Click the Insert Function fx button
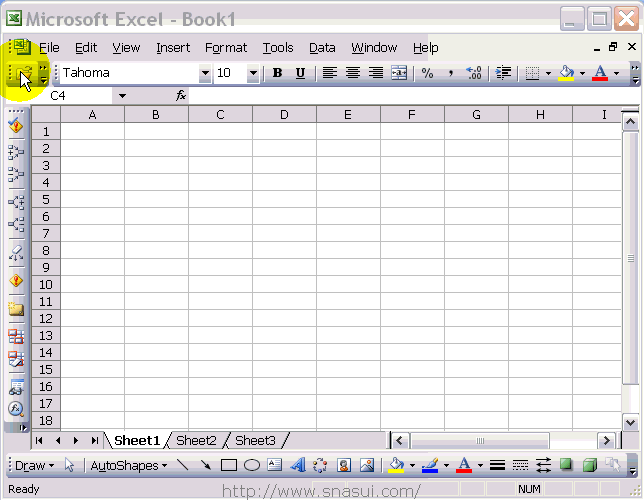Viewport: 644px width, 500px height. pyautogui.click(x=181, y=96)
